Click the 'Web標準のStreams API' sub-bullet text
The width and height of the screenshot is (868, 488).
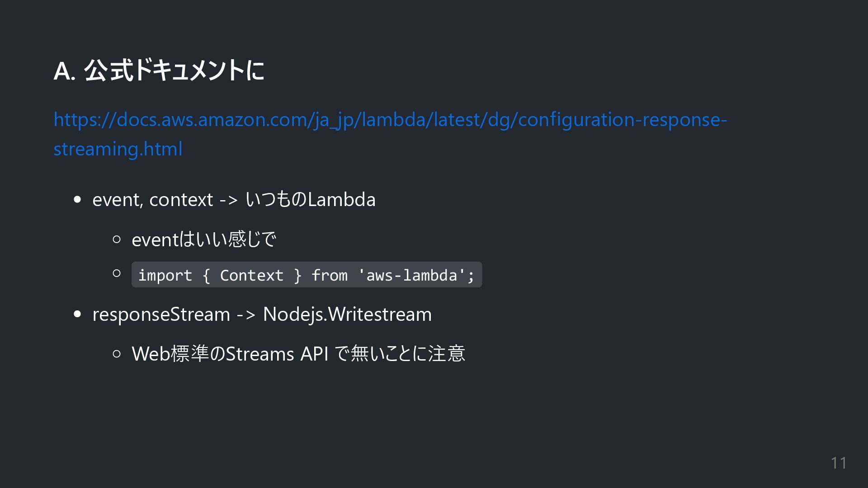231,354
